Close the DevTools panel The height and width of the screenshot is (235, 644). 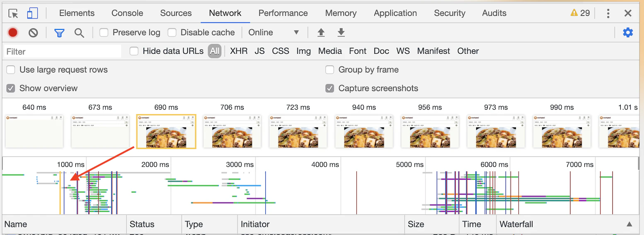click(x=628, y=13)
